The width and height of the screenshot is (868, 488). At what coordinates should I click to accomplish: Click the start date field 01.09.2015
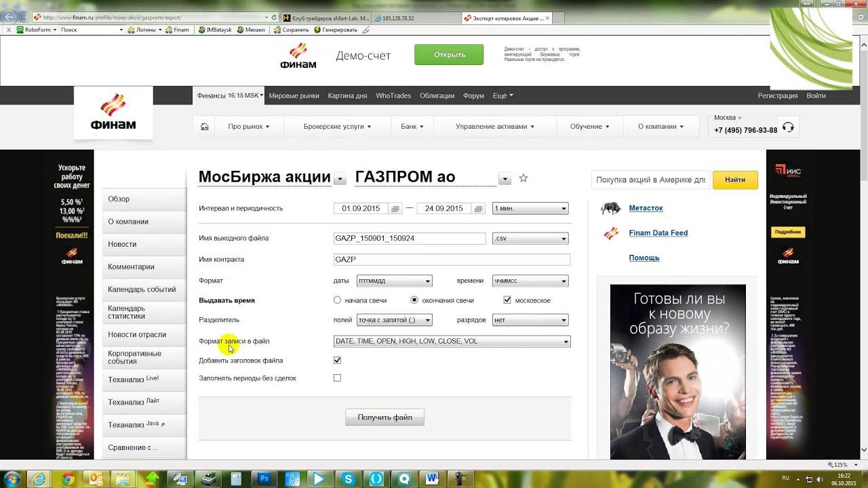coord(361,209)
